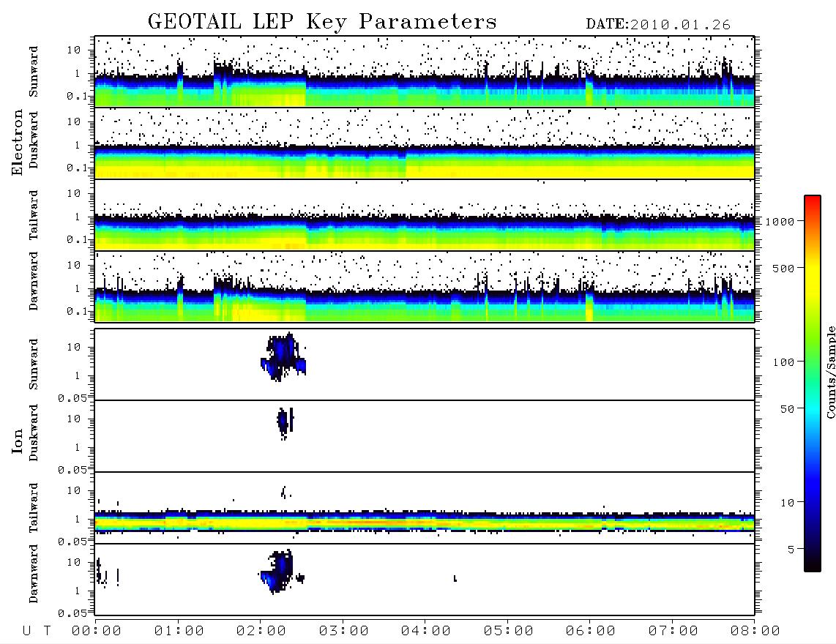
Task: Click the 07:00 time tick label
Action: point(673,632)
